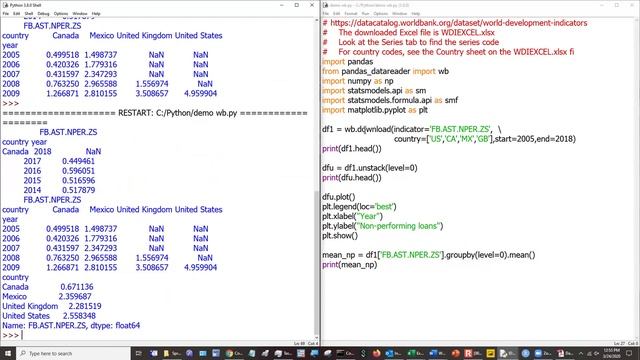Click the worldbank.org URL comment line
This screenshot has height=360, width=640.
(455, 23)
